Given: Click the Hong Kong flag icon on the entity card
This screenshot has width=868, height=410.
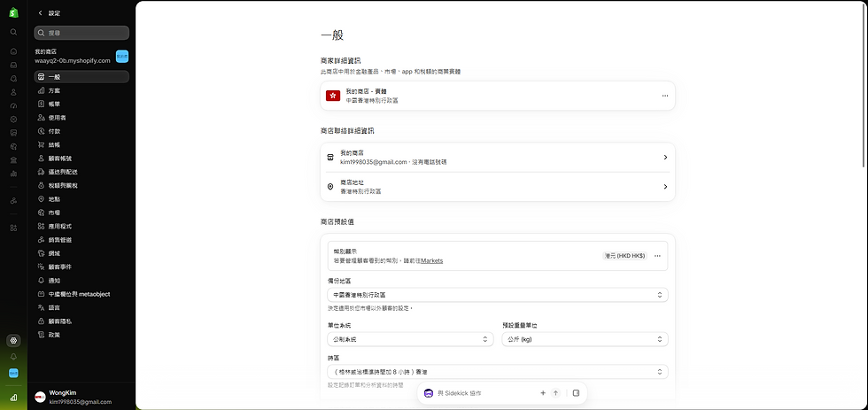Looking at the screenshot, I should pyautogui.click(x=333, y=96).
